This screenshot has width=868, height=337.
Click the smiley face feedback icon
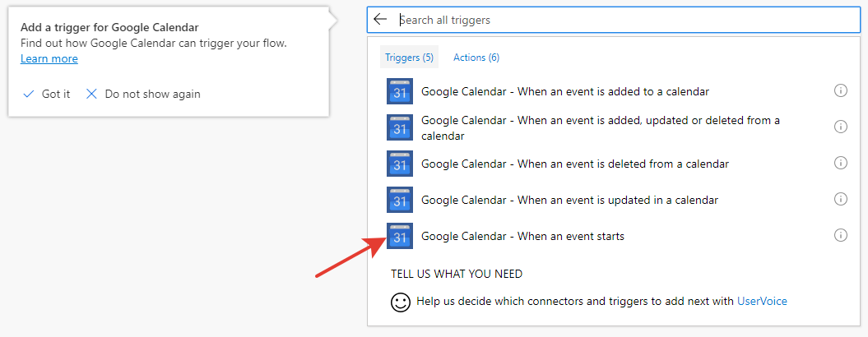(x=401, y=302)
